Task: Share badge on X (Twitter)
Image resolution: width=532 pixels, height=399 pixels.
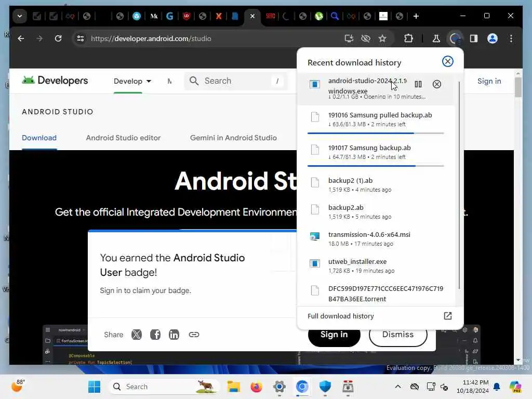Action: tap(137, 335)
